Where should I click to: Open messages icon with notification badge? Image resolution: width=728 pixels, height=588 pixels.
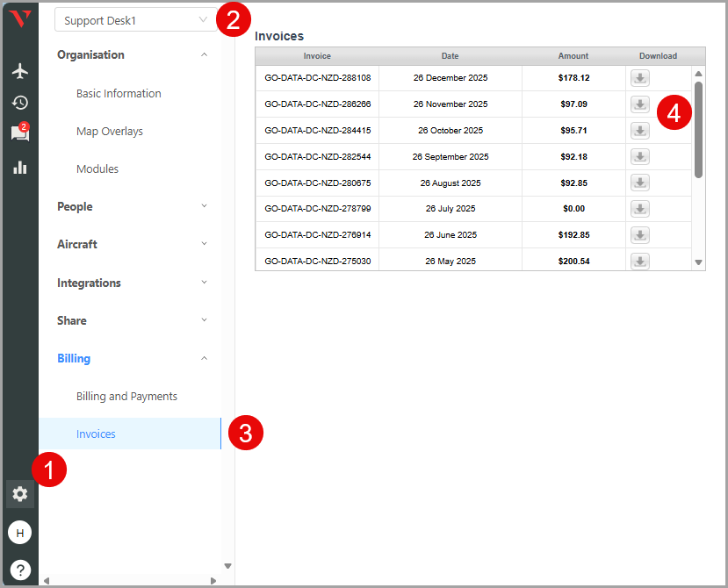point(19,133)
